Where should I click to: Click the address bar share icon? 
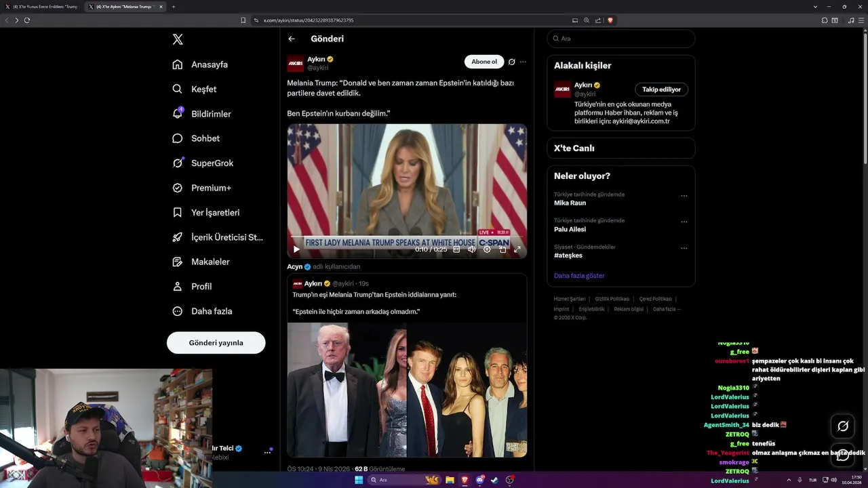[598, 20]
